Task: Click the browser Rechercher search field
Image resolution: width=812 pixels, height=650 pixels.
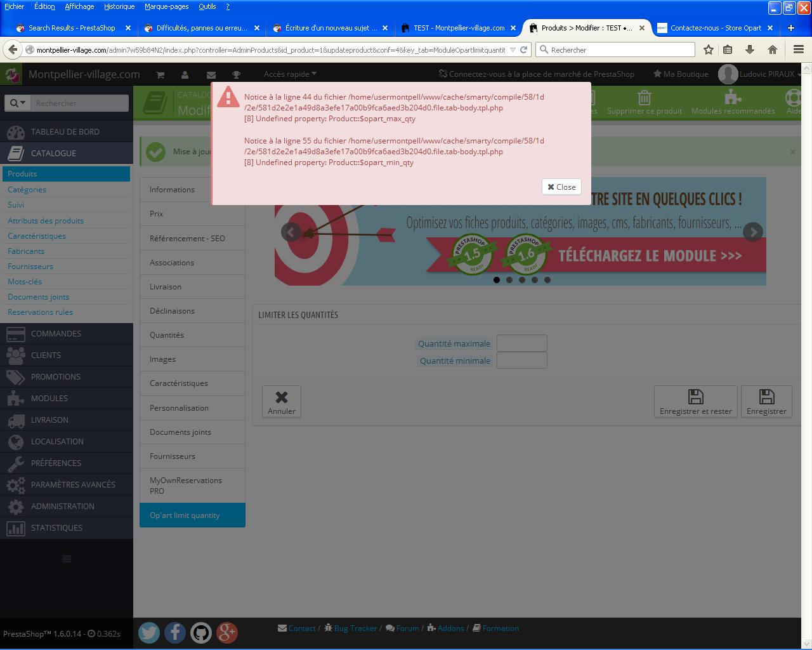Action: point(615,50)
